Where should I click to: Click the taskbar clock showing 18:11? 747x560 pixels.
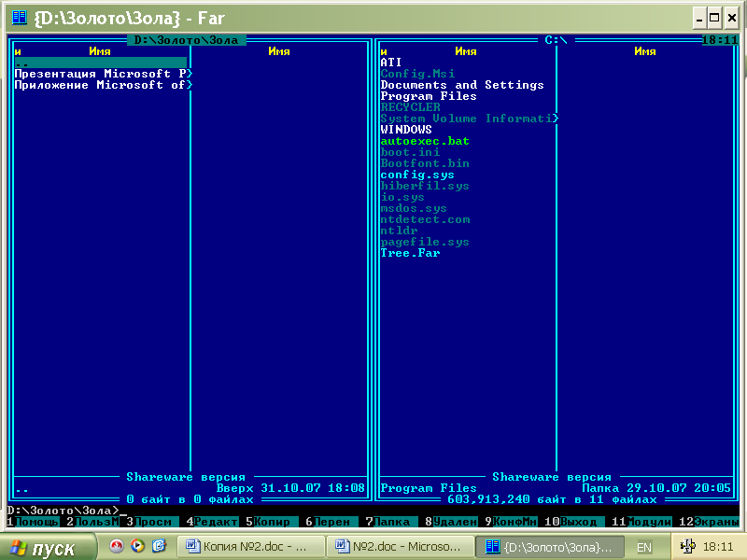(x=718, y=547)
